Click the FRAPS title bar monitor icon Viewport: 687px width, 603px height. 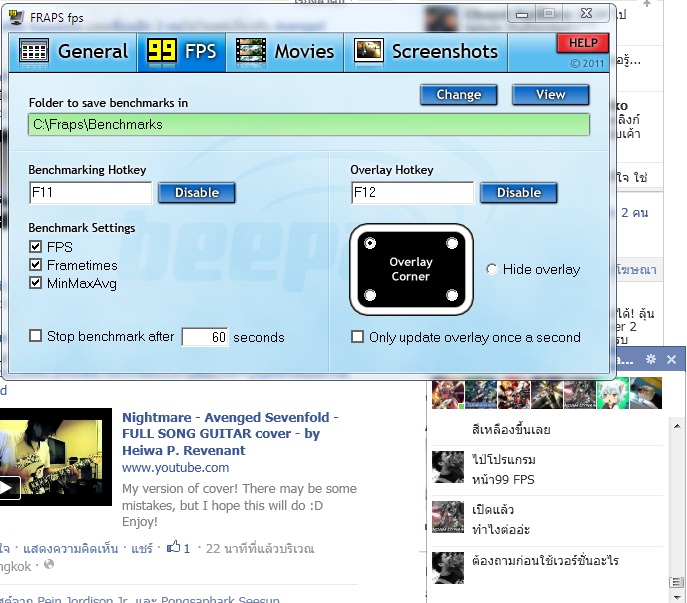[x=17, y=18]
